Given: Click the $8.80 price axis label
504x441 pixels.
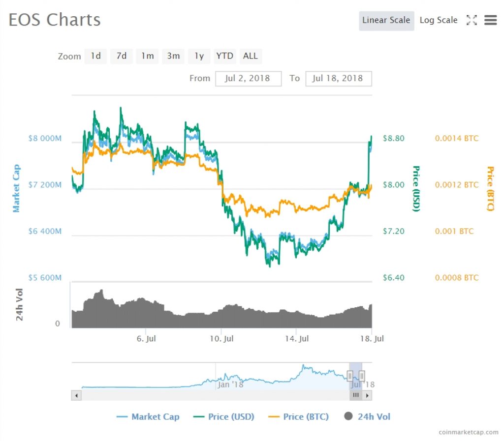Looking at the screenshot, I should [394, 138].
